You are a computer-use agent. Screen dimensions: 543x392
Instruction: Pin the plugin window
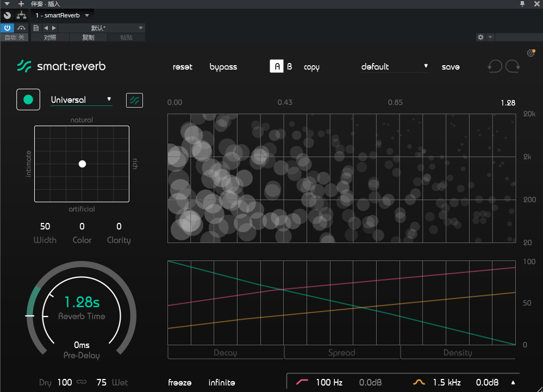coord(522,4)
